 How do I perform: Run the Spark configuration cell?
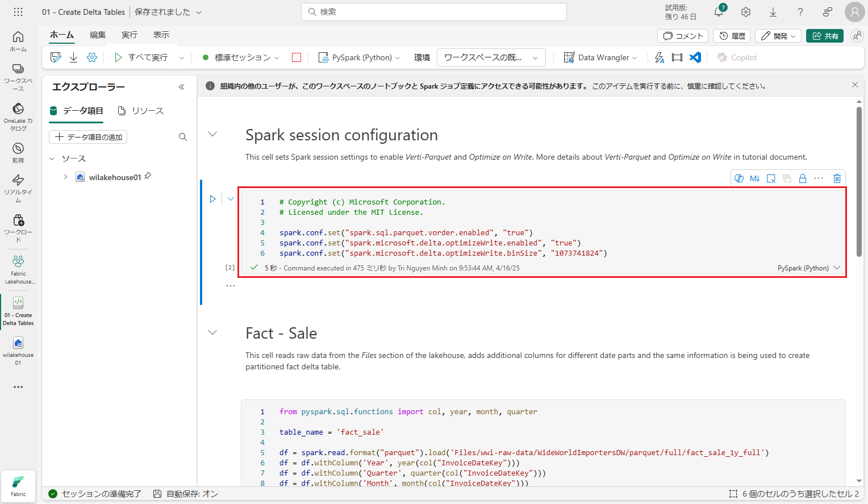[212, 199]
